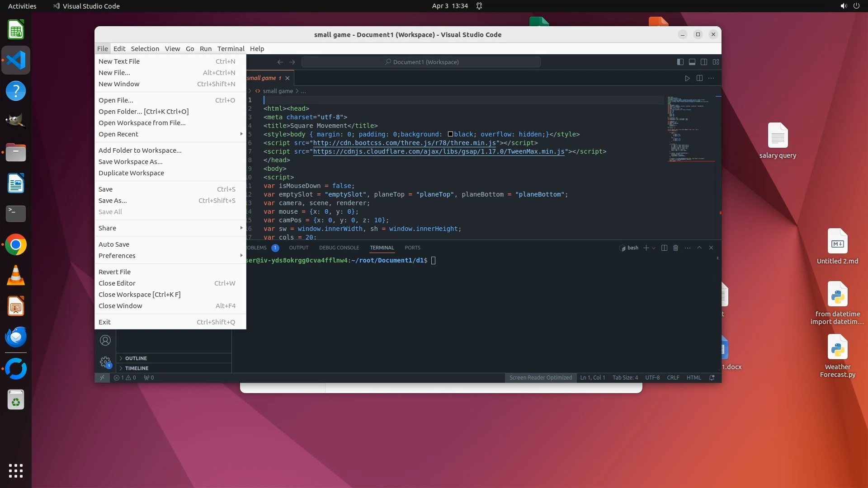This screenshot has height=488, width=868.
Task: Select Save As... from File menu
Action: tap(113, 201)
